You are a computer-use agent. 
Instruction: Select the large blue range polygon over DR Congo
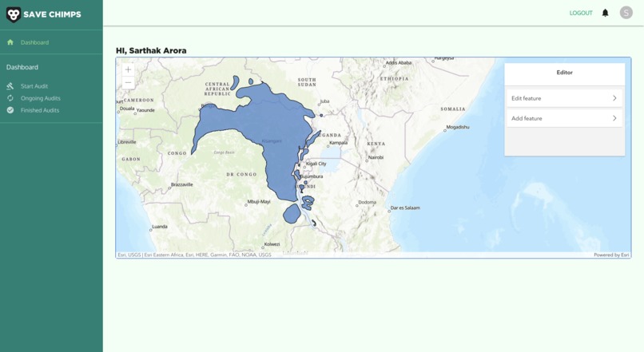[x=263, y=127]
